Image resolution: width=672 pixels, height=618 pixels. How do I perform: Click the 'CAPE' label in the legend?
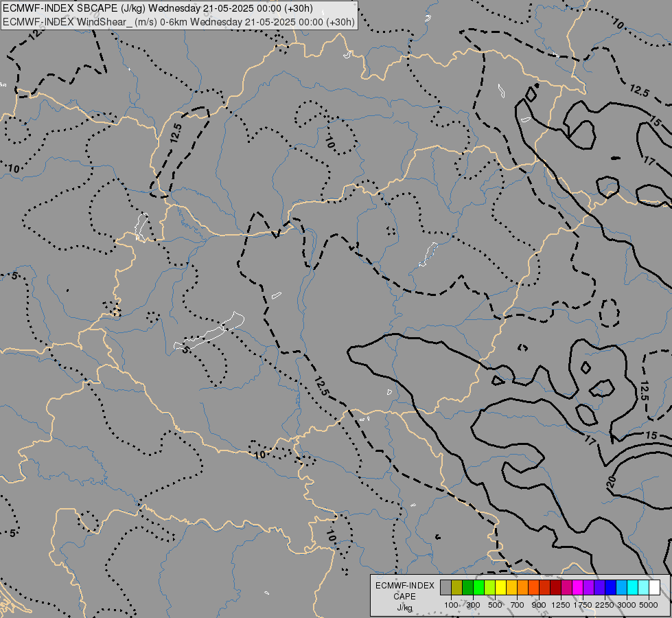coord(404,597)
